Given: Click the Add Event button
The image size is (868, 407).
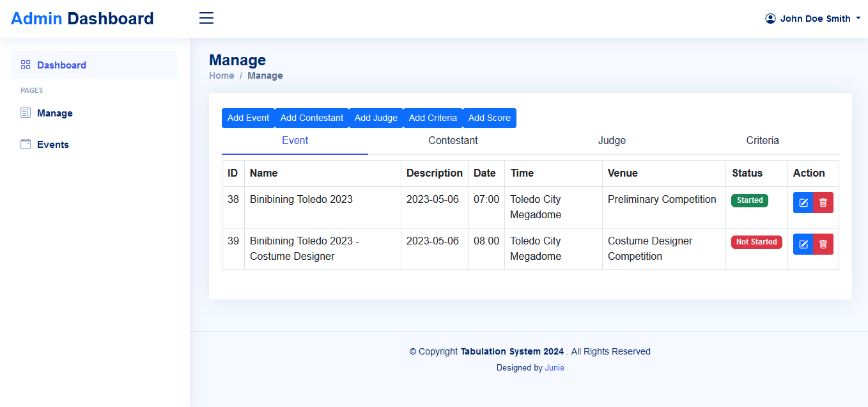Looking at the screenshot, I should tap(248, 118).
